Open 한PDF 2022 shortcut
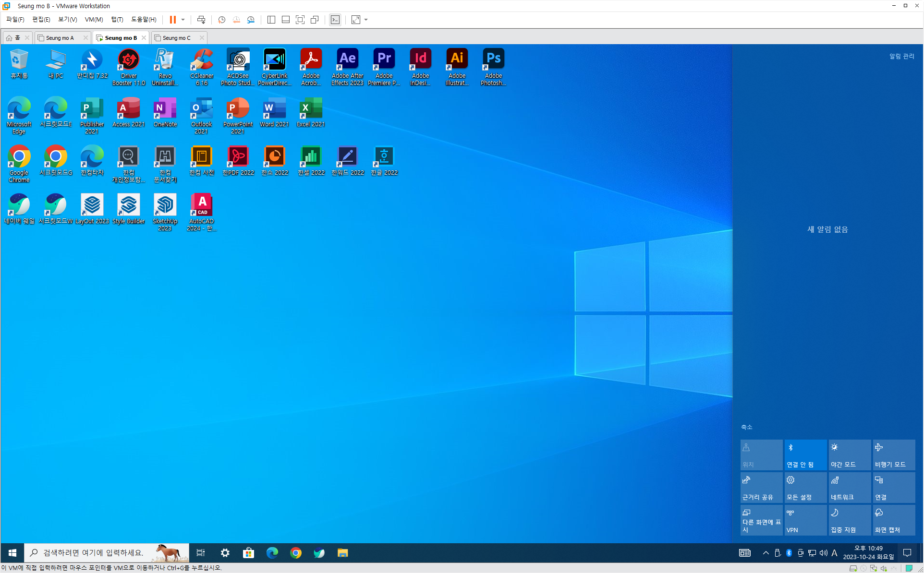Image resolution: width=924 pixels, height=573 pixels. [238, 161]
